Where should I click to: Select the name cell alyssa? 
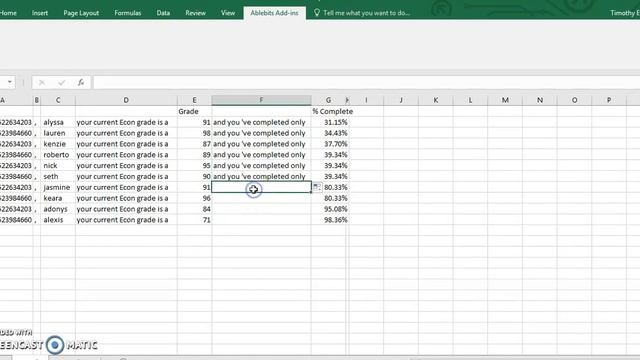[58, 122]
